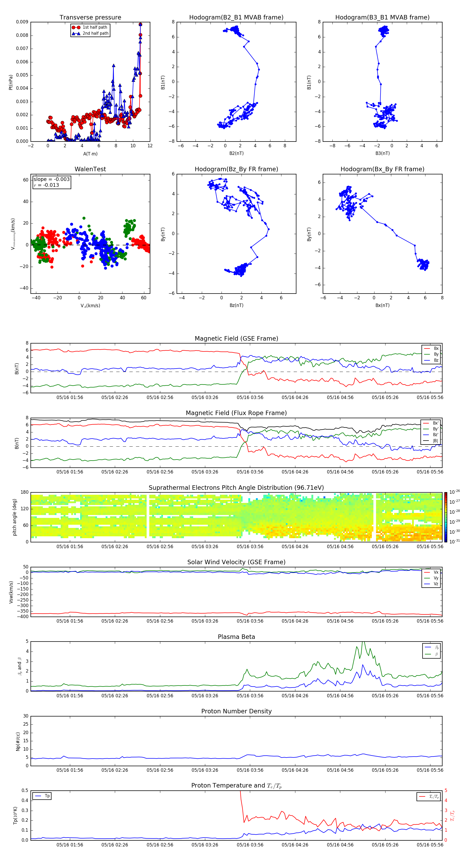Click the Suprathermal Electrons Pitch Angle Distribution title

click(236, 488)
